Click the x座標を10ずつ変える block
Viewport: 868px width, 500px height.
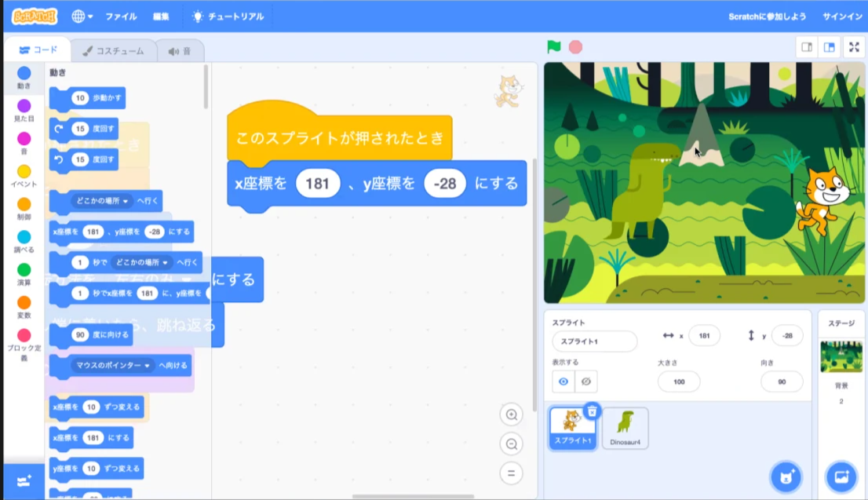point(97,407)
